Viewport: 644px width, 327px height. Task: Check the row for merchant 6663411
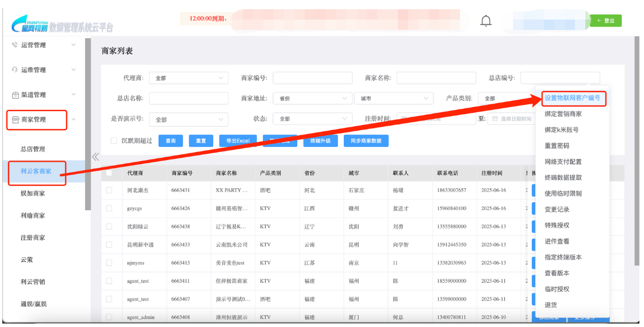109,280
